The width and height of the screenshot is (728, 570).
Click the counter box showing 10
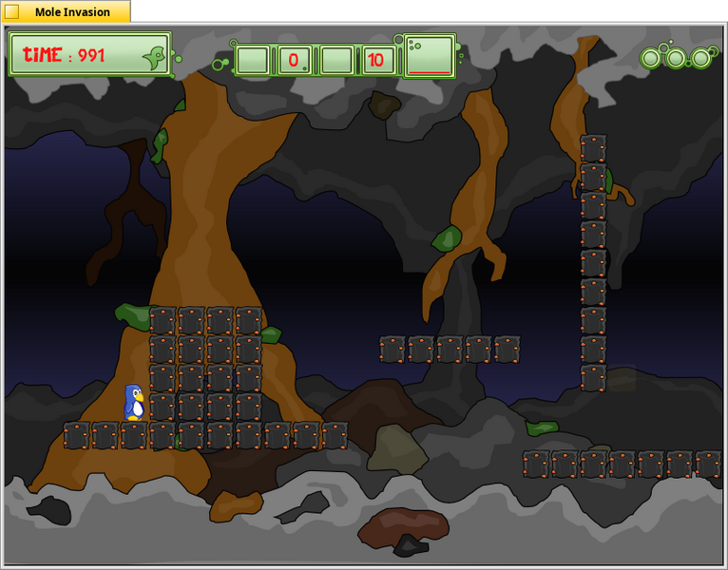[376, 60]
